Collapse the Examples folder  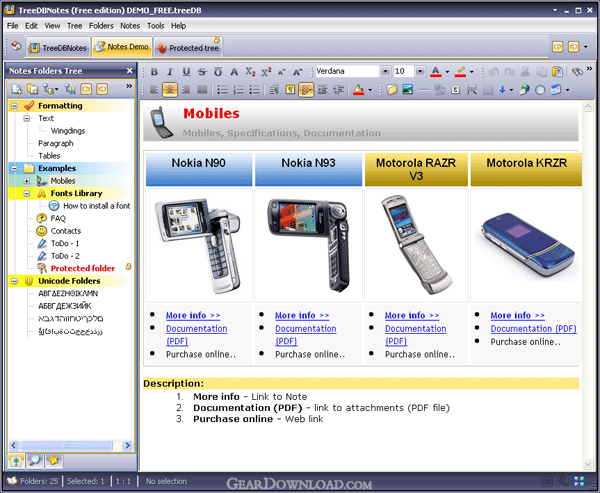click(14, 168)
